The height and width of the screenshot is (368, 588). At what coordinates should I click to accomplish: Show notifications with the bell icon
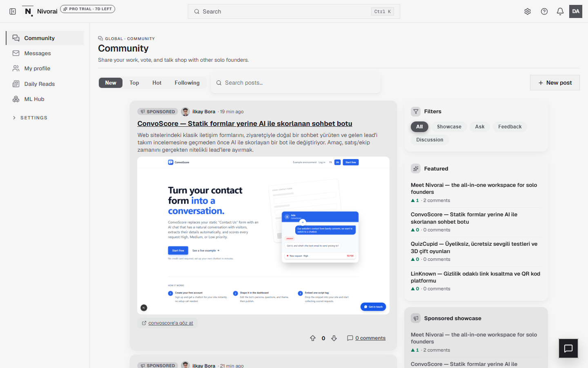point(560,11)
